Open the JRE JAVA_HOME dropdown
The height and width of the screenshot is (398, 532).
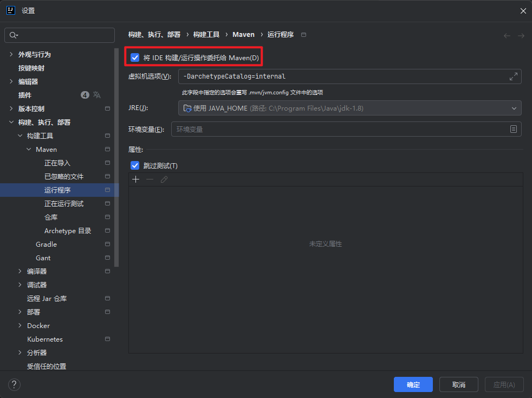pos(350,108)
